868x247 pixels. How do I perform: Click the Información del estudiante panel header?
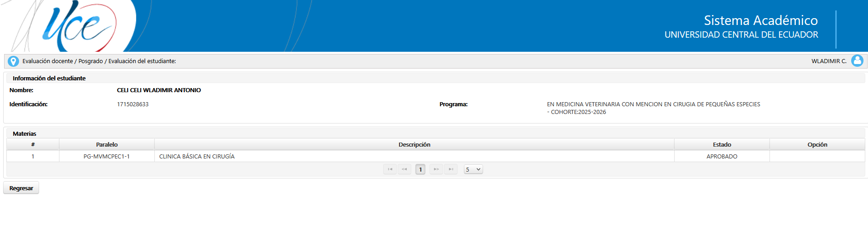435,78
